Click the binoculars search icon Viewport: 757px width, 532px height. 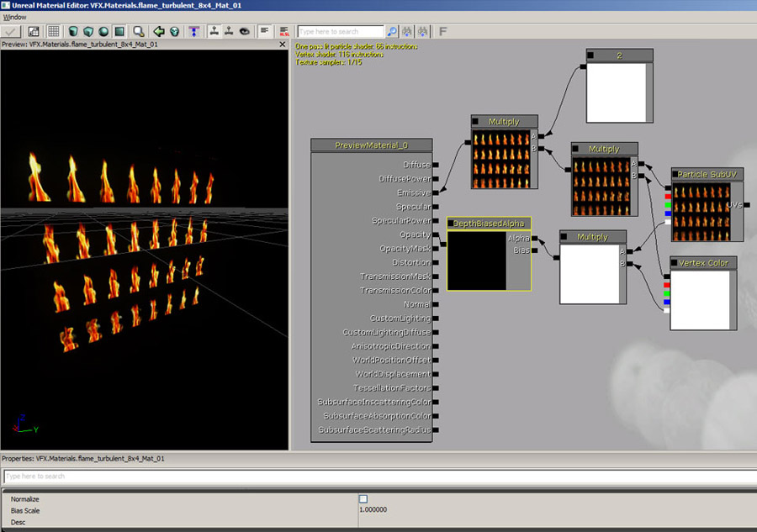[x=406, y=31]
